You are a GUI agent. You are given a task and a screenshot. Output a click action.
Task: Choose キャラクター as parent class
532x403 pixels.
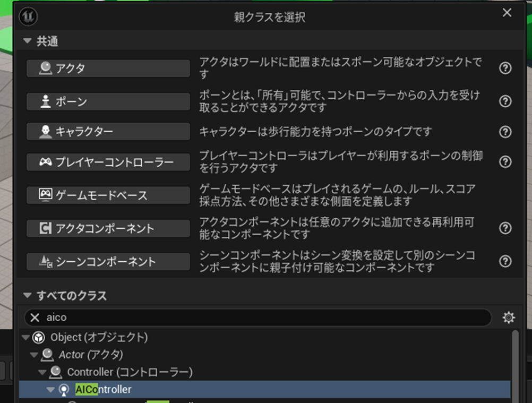(108, 131)
